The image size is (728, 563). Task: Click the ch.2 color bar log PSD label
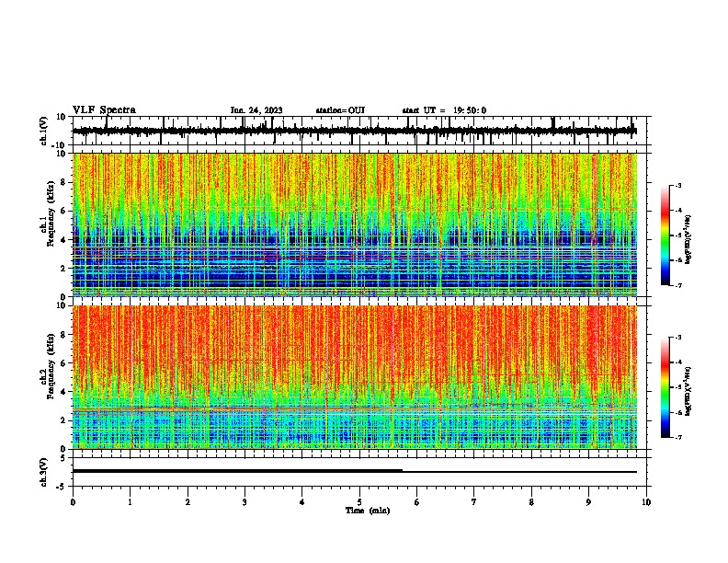[688, 391]
